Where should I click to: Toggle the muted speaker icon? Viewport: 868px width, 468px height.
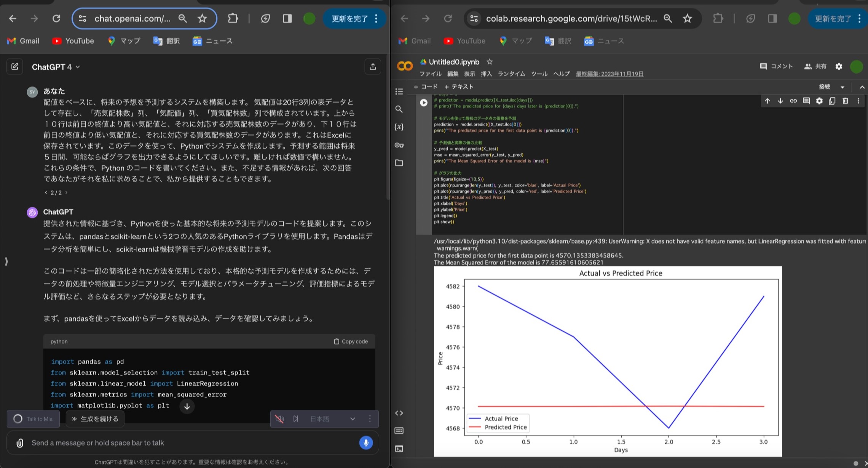[x=279, y=419]
